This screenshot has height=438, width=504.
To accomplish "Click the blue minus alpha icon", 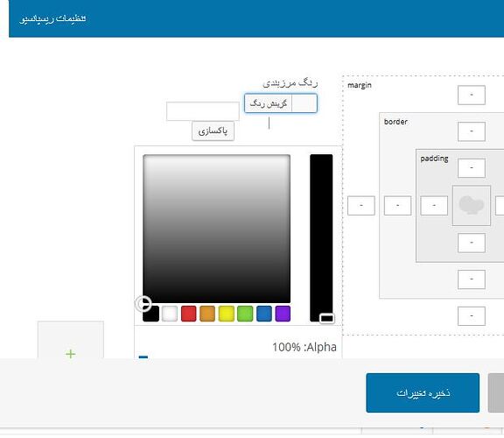I will point(143,357).
